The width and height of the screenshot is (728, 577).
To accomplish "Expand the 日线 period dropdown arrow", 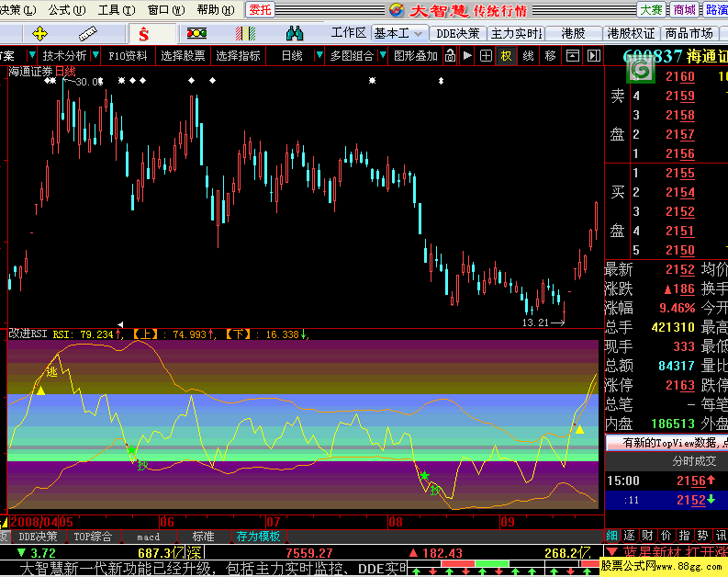I will 319,55.
